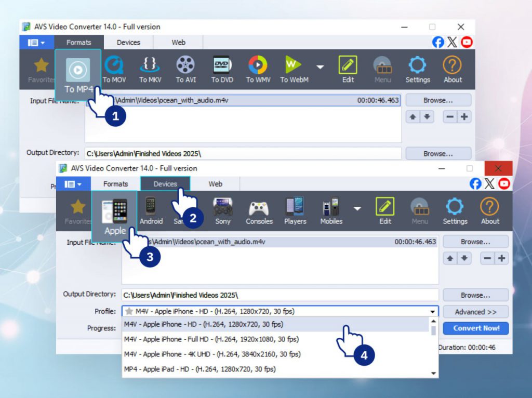This screenshot has height=398, width=532.
Task: Browse input file in back window
Action: [x=438, y=100]
